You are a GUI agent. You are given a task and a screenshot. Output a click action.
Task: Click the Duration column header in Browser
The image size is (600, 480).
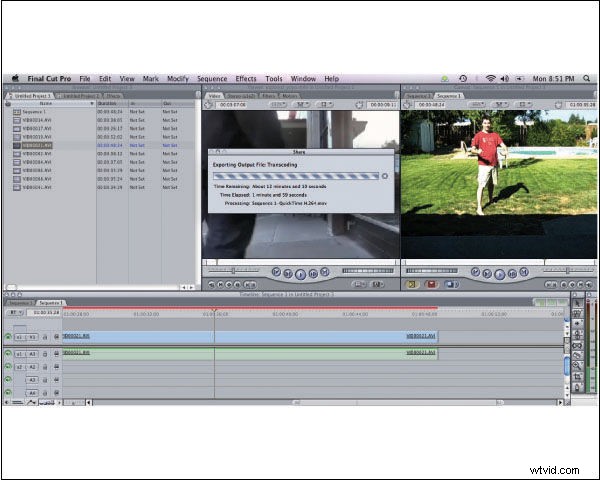(112, 104)
